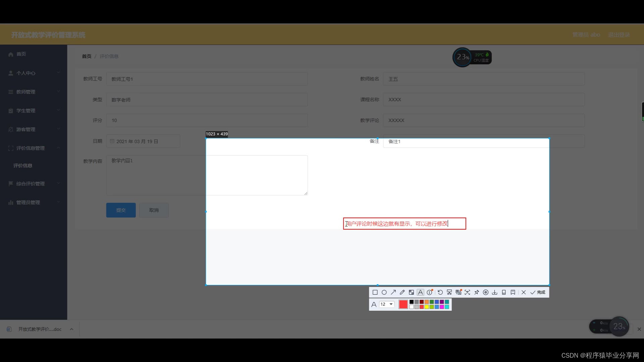Expand the 综合评价管理 sidebar menu
644x362 pixels.
coord(34,183)
